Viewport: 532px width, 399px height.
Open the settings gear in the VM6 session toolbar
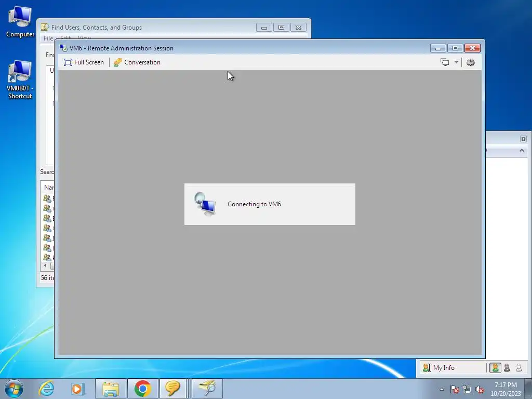tap(471, 62)
